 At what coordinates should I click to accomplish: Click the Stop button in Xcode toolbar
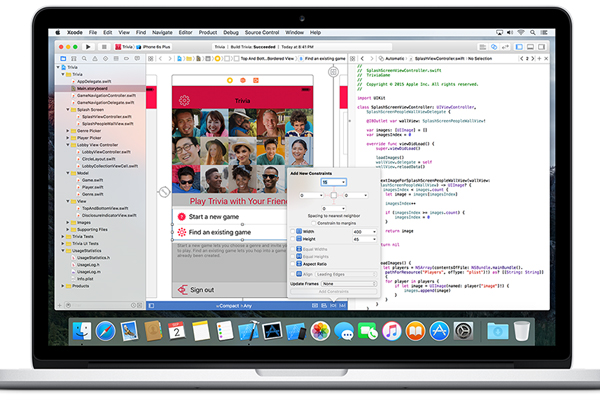pyautogui.click(x=104, y=47)
